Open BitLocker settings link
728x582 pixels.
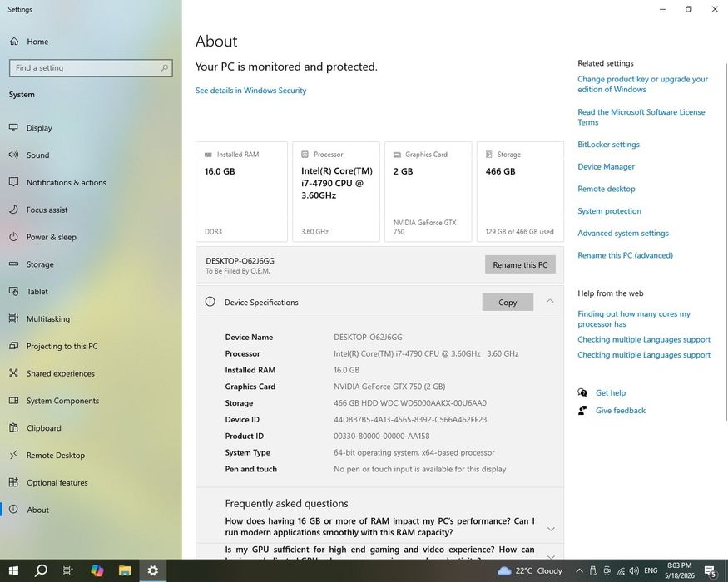click(608, 145)
